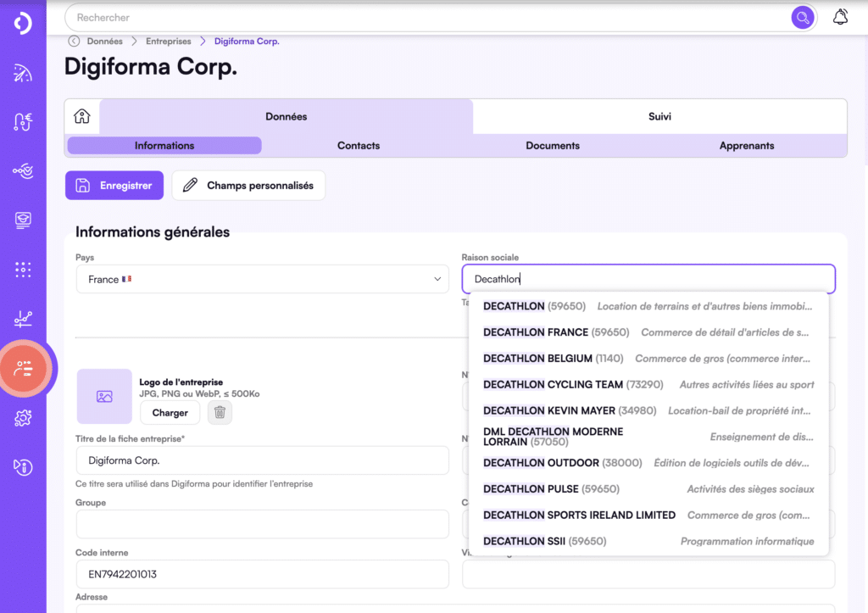Click Charger to upload logo
This screenshot has height=613, width=868.
click(x=170, y=413)
